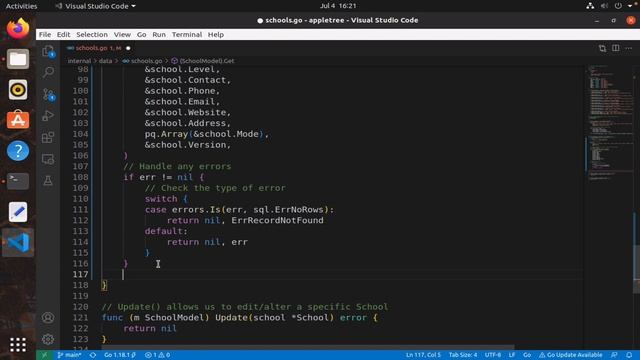
Task: Open the Run menu
Action: tap(159, 35)
